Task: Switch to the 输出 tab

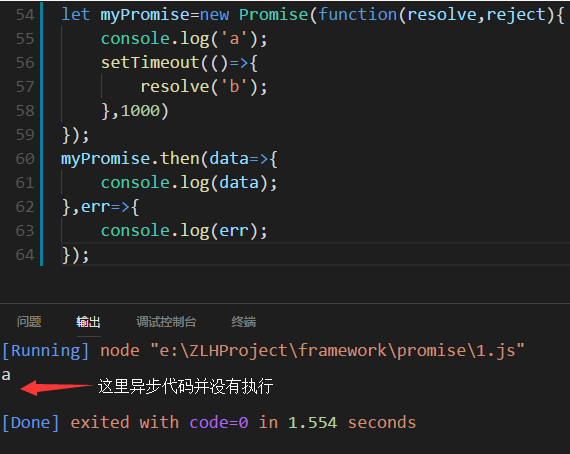Action: click(x=88, y=322)
